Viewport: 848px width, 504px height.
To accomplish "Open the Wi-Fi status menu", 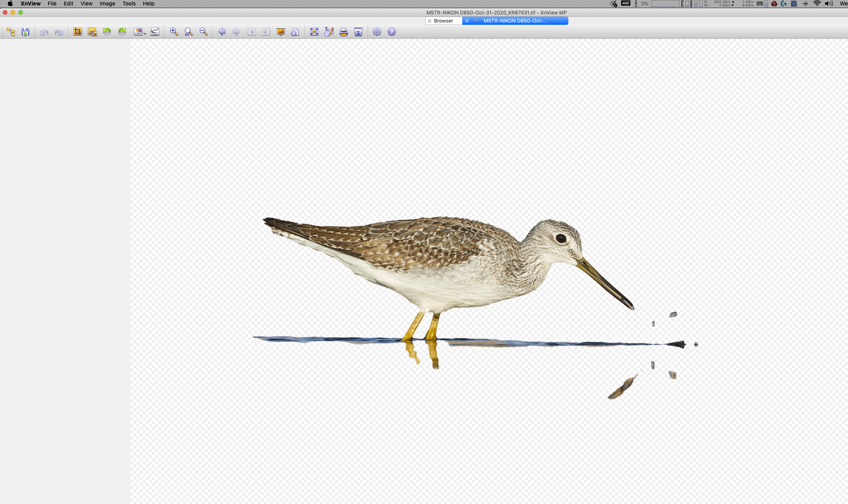I will click(x=817, y=3).
